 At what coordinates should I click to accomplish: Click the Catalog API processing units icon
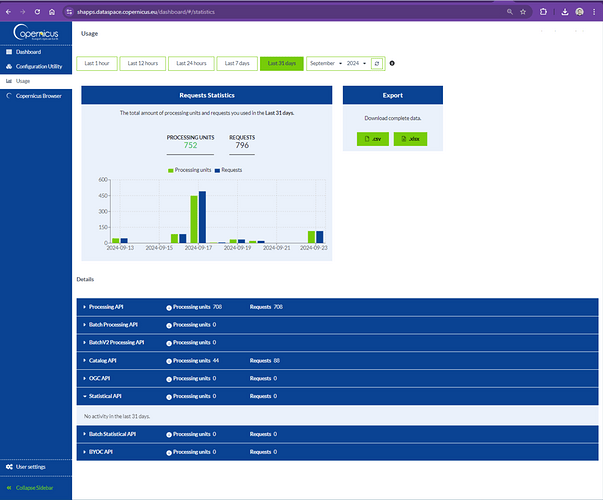(169, 360)
